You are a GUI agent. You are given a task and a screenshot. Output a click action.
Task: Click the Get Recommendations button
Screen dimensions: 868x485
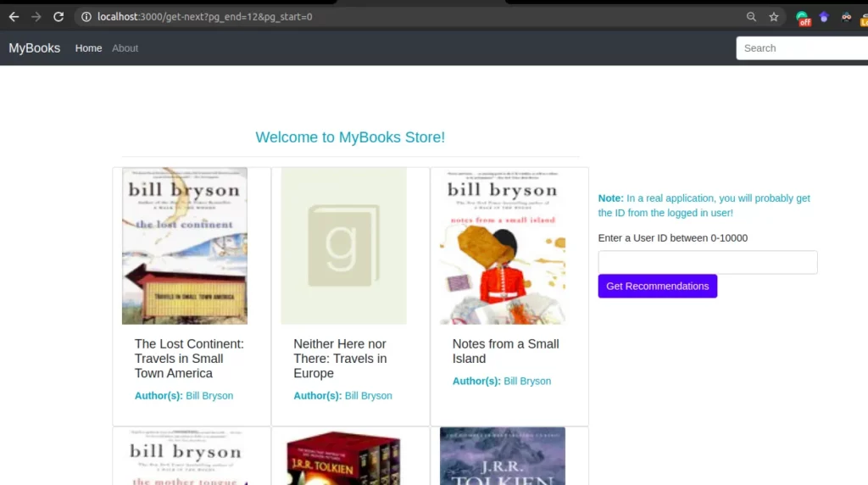(658, 287)
